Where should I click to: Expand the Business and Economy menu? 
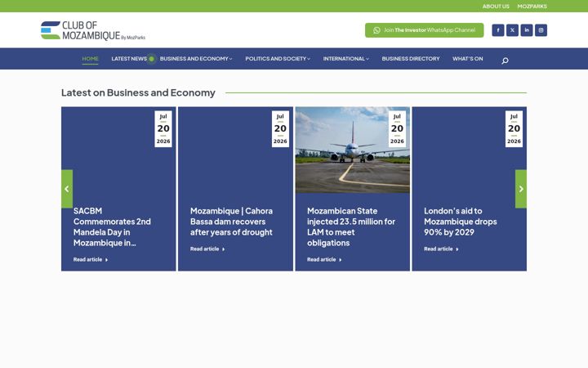pyautogui.click(x=196, y=59)
